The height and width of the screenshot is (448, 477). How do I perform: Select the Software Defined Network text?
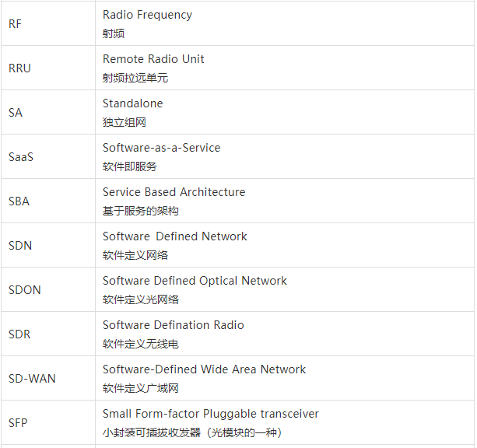tap(174, 236)
